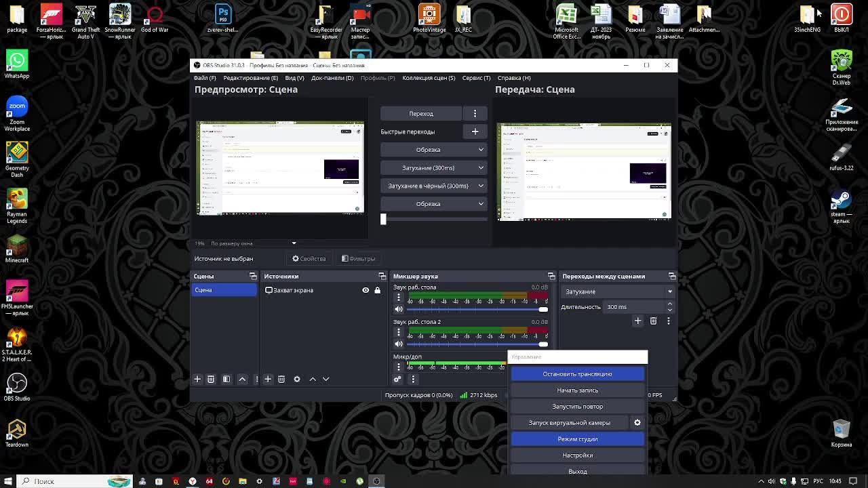Mute Звук раб. стола 2 speaker
Screen dimensions: 868x488
[399, 344]
